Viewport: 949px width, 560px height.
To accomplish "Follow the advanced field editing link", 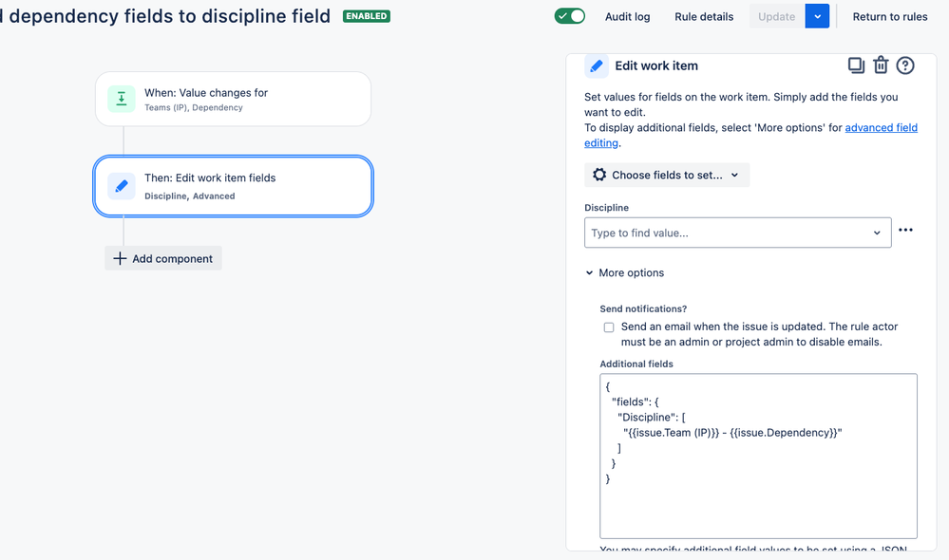I will (750, 135).
